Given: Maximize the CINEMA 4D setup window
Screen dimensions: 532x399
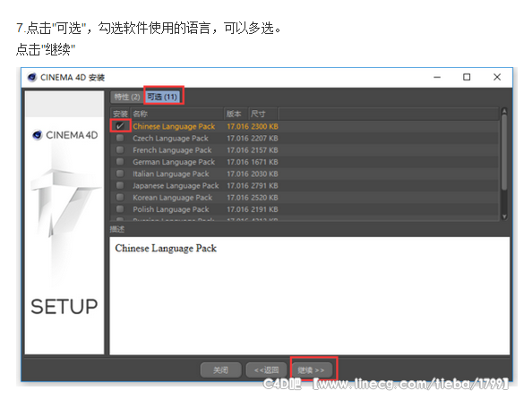Looking at the screenshot, I should pyautogui.click(x=467, y=77).
